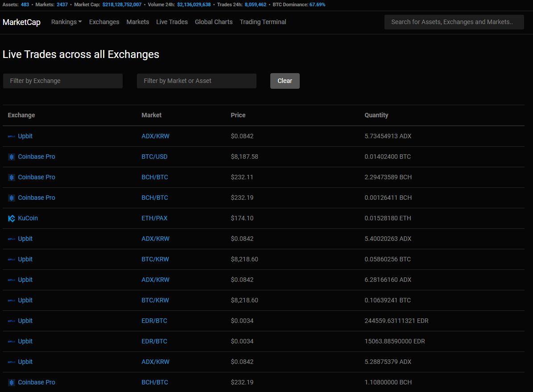Click Market Cap value $218,128,752,007
533x392 pixels.
pyautogui.click(x=122, y=5)
